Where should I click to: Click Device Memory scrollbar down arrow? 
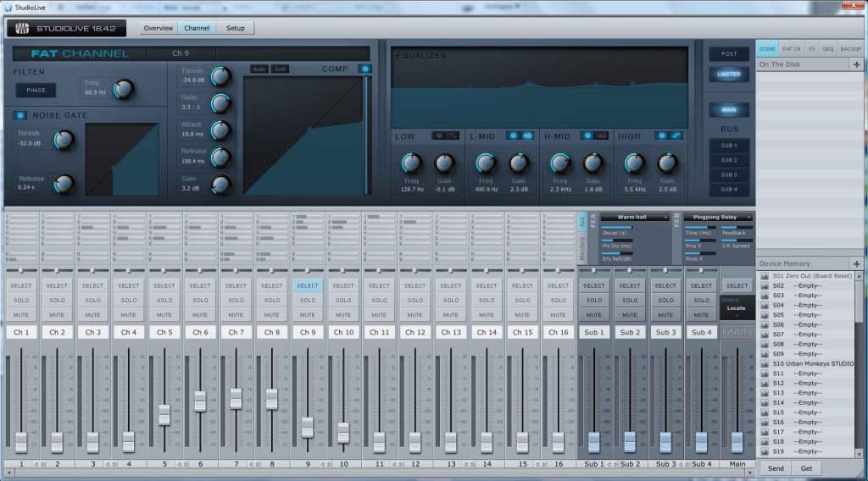[860, 453]
